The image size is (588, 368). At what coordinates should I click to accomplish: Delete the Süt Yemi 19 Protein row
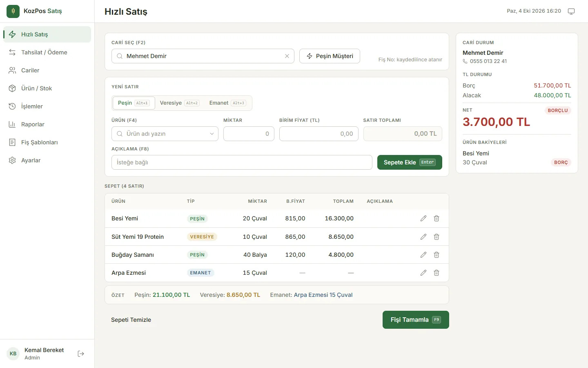click(437, 237)
